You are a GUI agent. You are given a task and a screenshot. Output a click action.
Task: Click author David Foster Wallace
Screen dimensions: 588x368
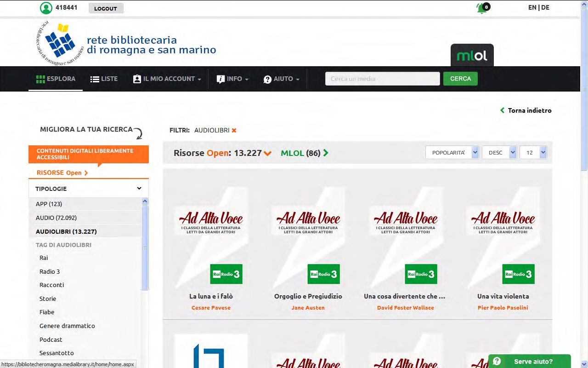click(406, 308)
